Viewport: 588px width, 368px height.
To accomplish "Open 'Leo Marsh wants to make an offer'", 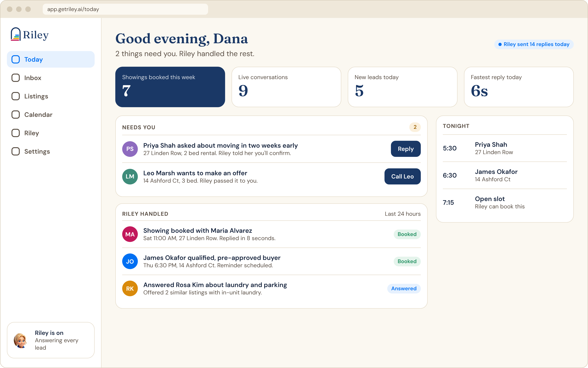I will coord(195,173).
